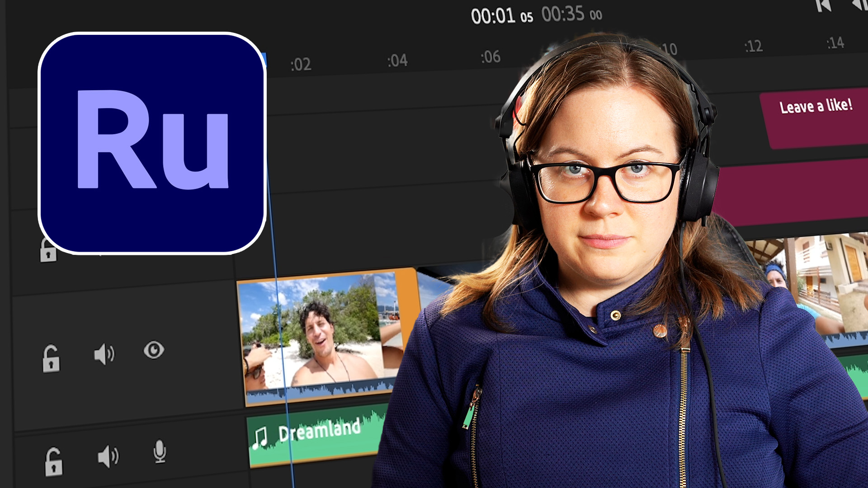Select the Dreamland music clip

[x=316, y=436]
